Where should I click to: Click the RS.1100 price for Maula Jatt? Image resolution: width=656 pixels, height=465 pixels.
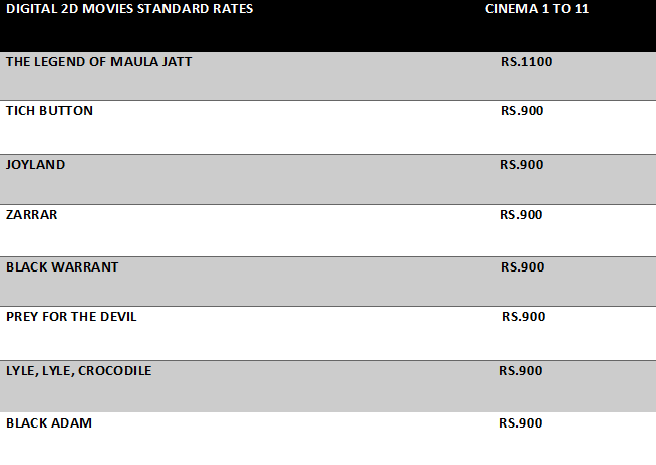pyautogui.click(x=526, y=62)
